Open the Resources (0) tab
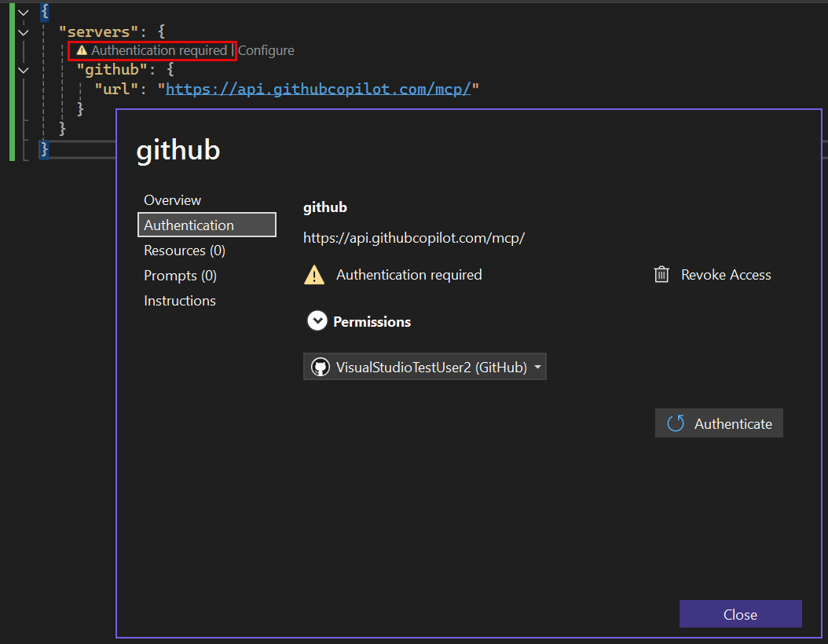The height and width of the screenshot is (644, 828). coord(185,251)
